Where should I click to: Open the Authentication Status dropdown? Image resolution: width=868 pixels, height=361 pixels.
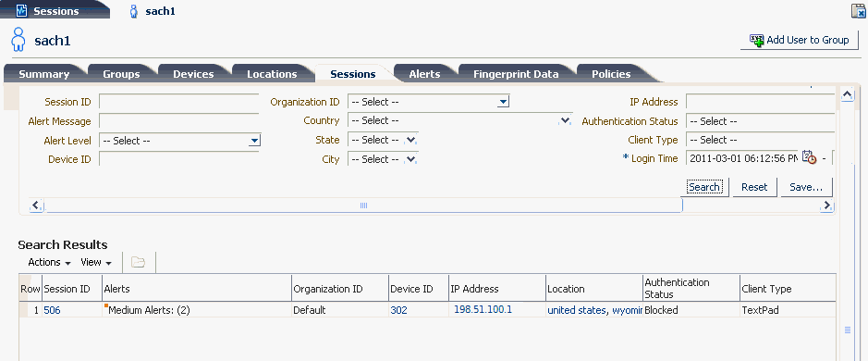[x=760, y=121]
